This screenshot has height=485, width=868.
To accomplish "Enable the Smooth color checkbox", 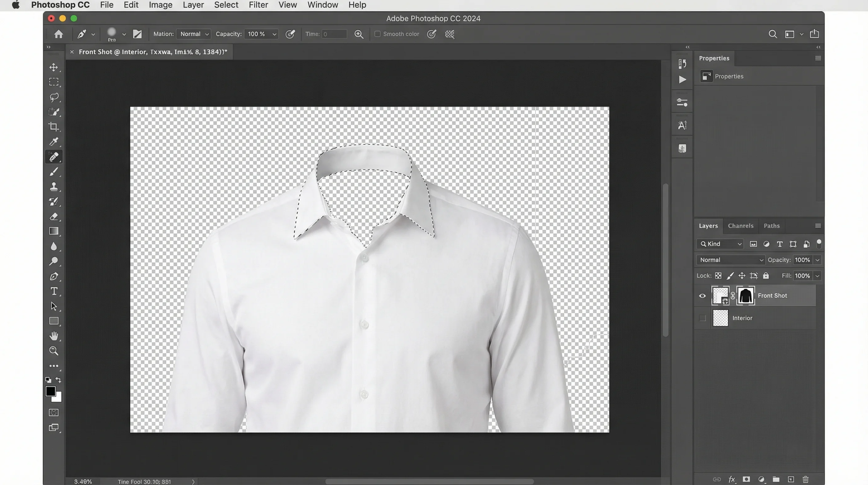I will pos(378,34).
